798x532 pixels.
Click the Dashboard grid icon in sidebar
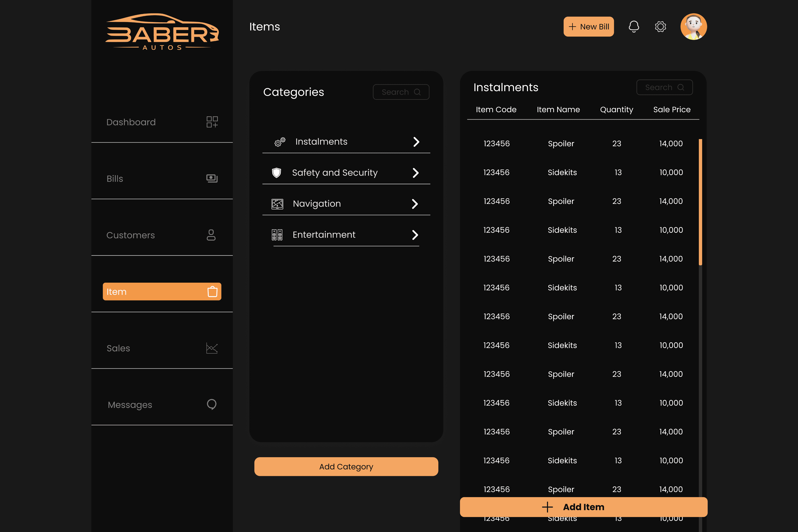[x=212, y=122]
